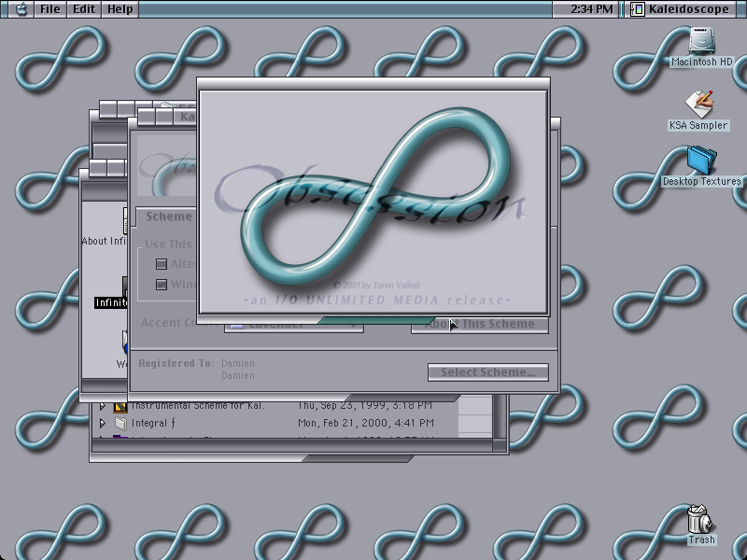Select the Trash icon

tap(699, 519)
